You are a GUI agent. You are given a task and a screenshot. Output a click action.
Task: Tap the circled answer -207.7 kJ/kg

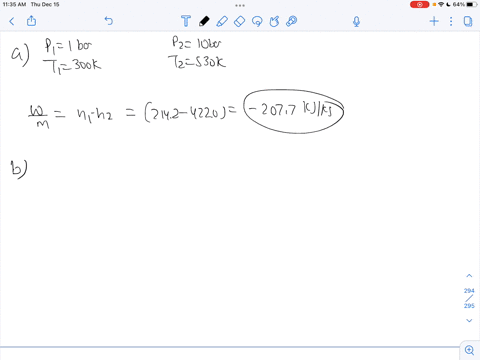[x=294, y=111]
